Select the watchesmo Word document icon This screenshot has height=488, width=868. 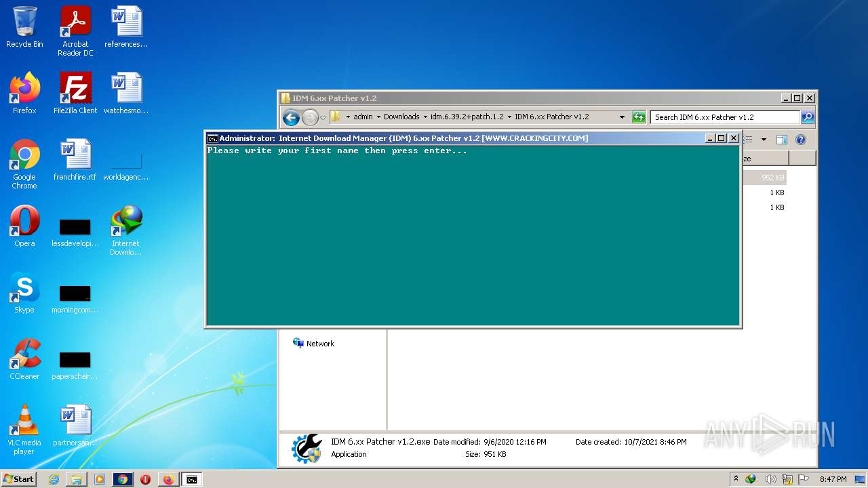click(126, 94)
